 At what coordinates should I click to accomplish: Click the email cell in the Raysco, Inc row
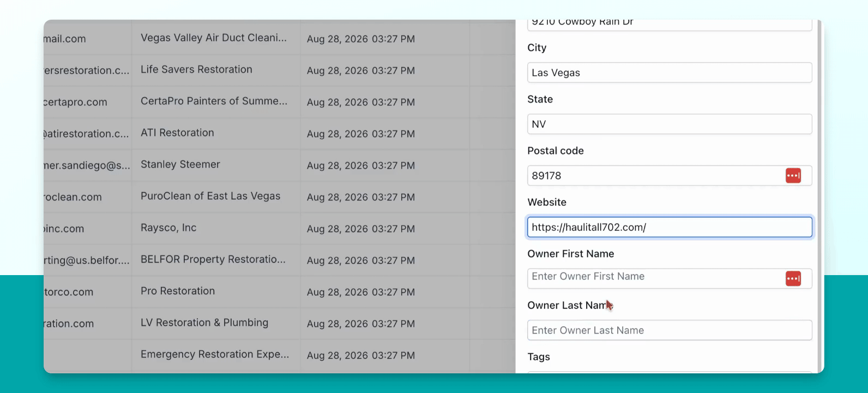[x=87, y=229]
